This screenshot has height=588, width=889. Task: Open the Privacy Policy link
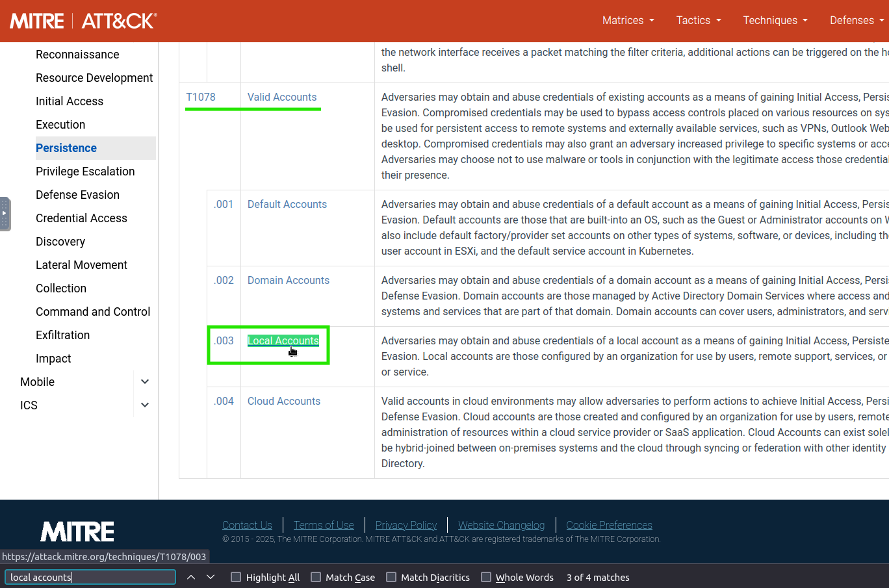(406, 525)
